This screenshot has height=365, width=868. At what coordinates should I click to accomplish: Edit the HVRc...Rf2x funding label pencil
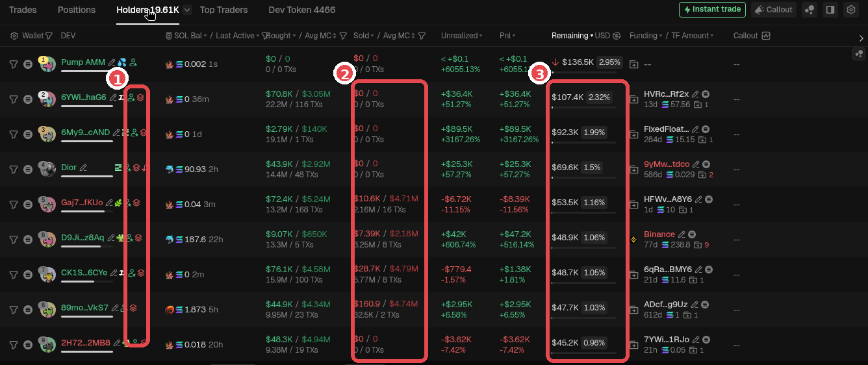(x=695, y=94)
